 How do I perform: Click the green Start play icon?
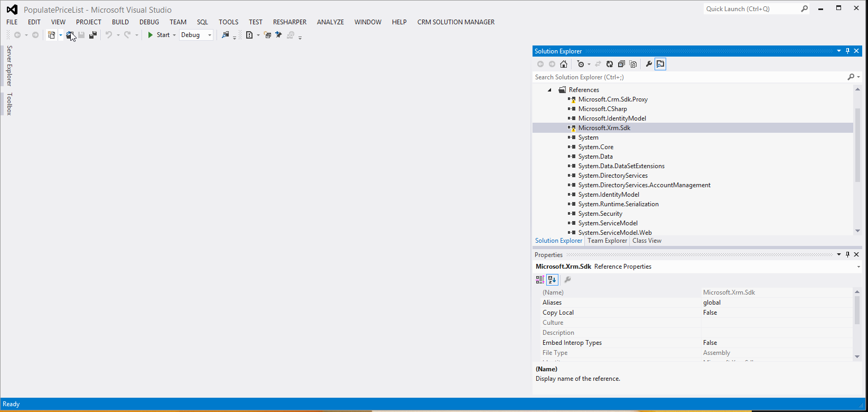pos(151,35)
